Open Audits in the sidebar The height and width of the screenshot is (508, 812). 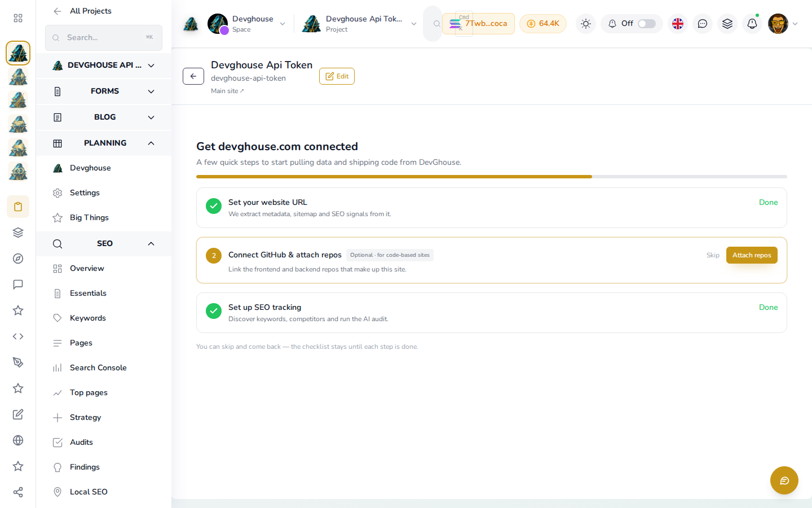(x=104, y=443)
